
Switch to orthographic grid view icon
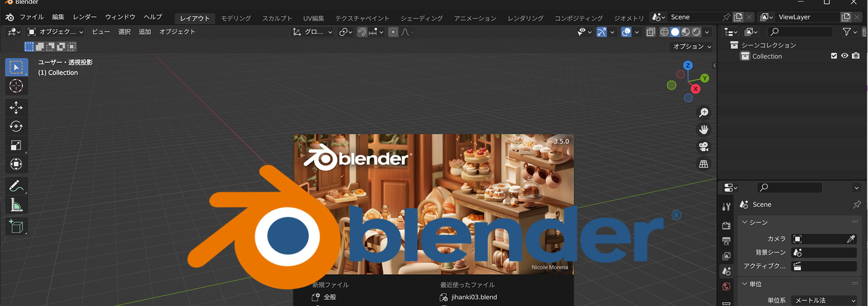[x=703, y=164]
